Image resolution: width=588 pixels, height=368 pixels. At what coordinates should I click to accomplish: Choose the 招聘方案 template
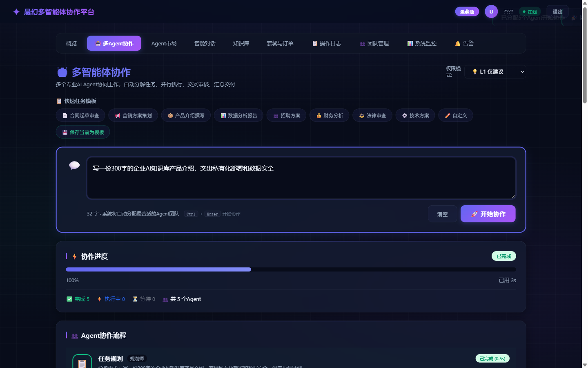(287, 116)
